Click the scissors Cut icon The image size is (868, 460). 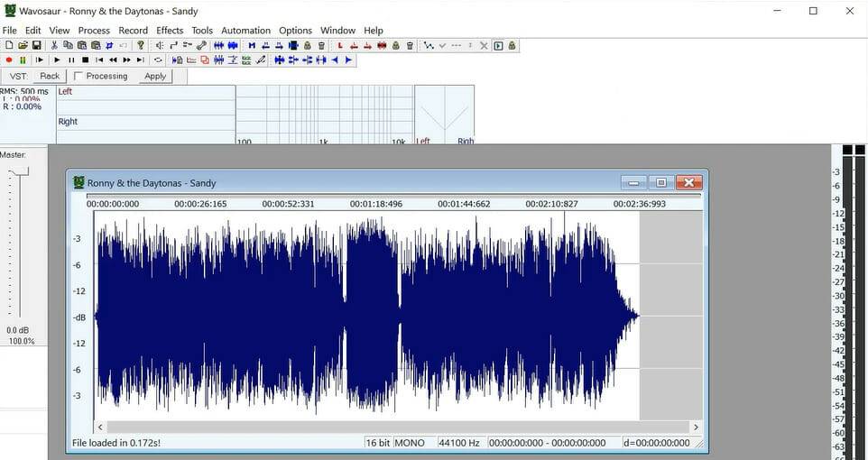click(x=54, y=45)
